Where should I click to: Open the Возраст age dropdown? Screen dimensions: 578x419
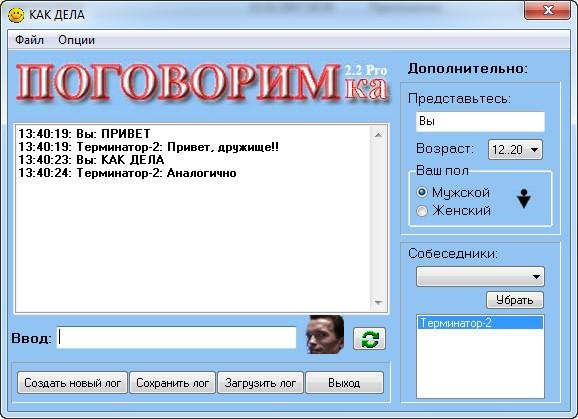pos(515,150)
